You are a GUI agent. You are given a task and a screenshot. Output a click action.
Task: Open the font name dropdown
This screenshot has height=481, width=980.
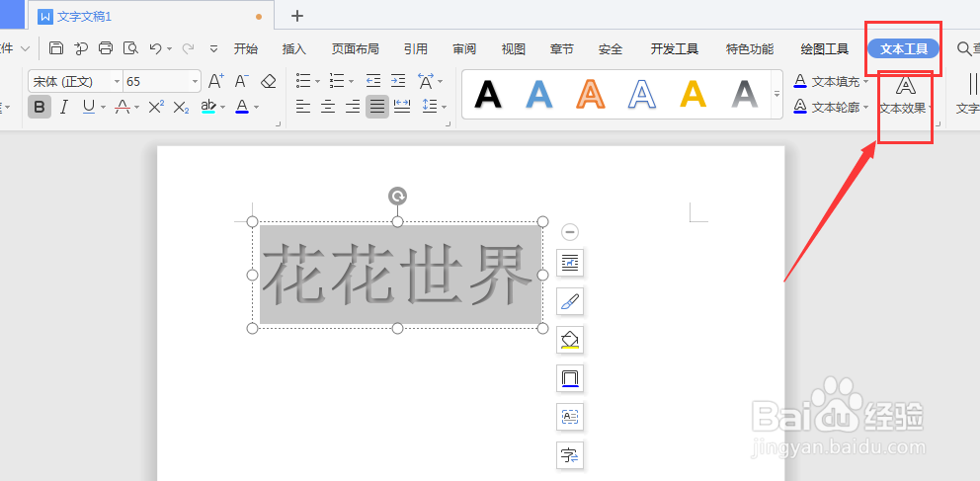click(117, 81)
